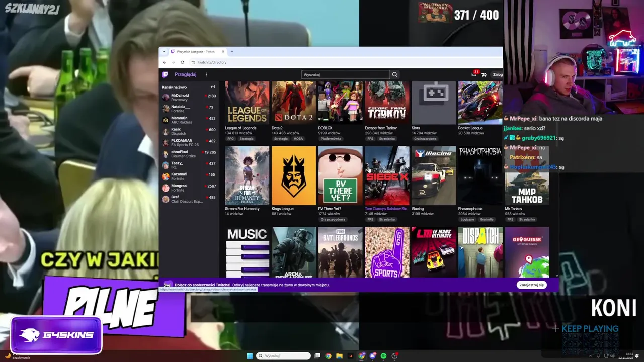Open GeoGuessr category box art

527,252
